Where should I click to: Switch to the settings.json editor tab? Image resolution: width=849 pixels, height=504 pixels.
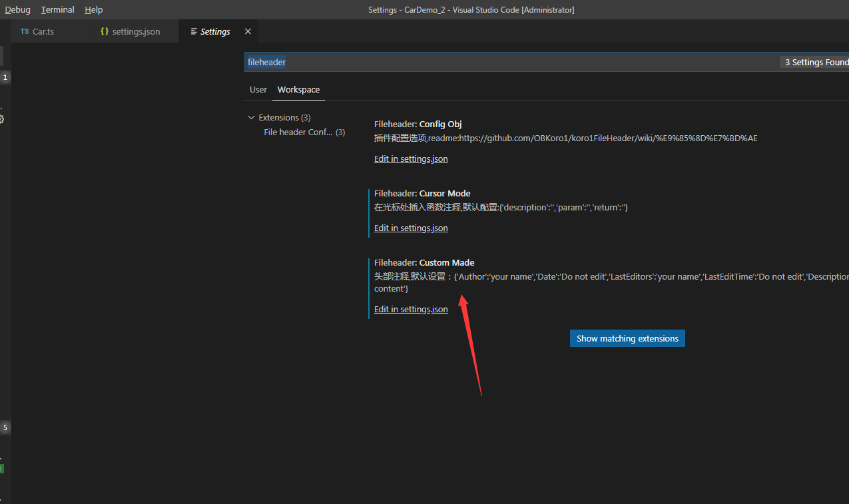pyautogui.click(x=135, y=31)
